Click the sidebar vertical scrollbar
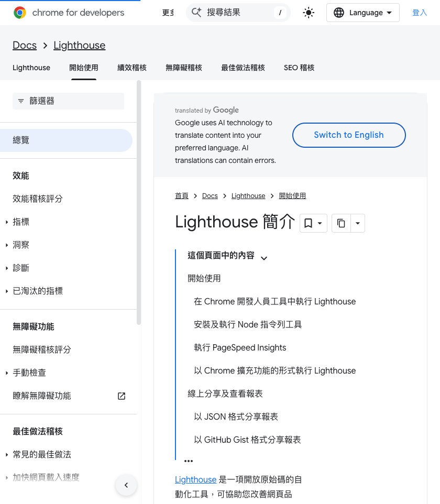440x504 pixels. coord(139,203)
